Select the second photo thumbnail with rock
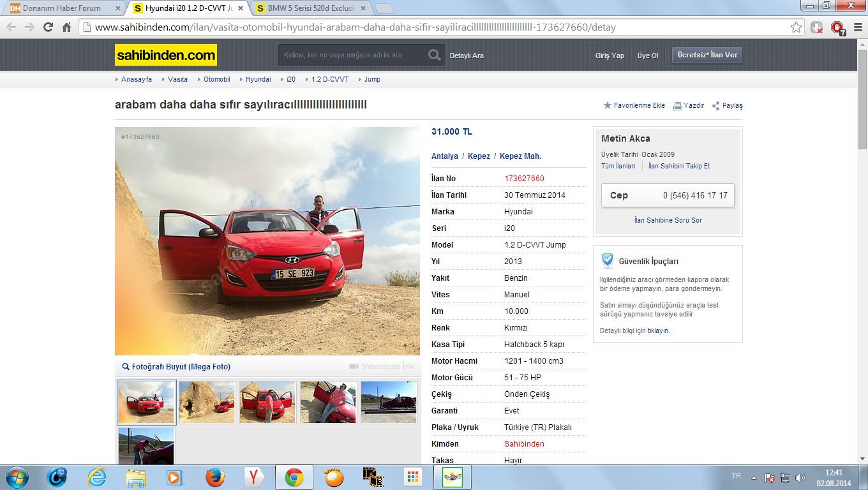The width and height of the screenshot is (868, 490). 207,402
